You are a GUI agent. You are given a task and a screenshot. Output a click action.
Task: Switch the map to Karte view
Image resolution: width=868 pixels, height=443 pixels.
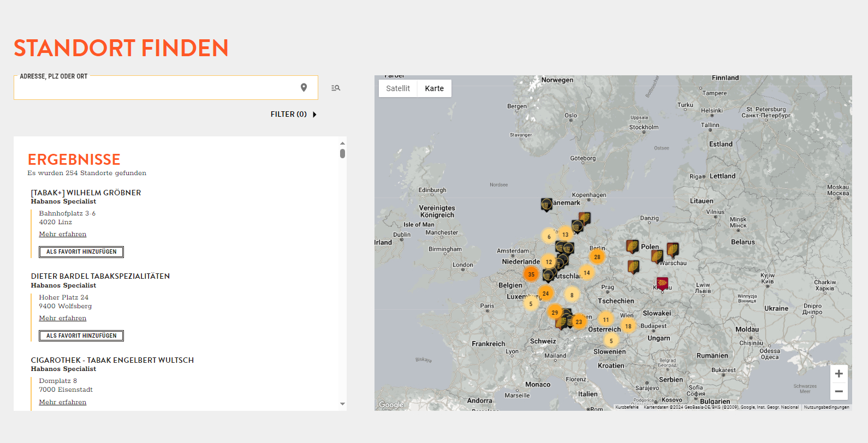pos(435,88)
